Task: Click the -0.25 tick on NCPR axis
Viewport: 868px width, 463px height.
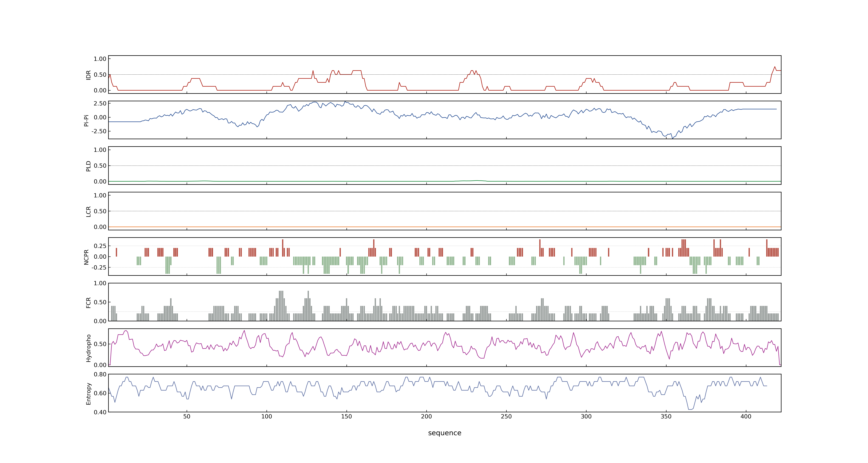Action: pyautogui.click(x=99, y=268)
